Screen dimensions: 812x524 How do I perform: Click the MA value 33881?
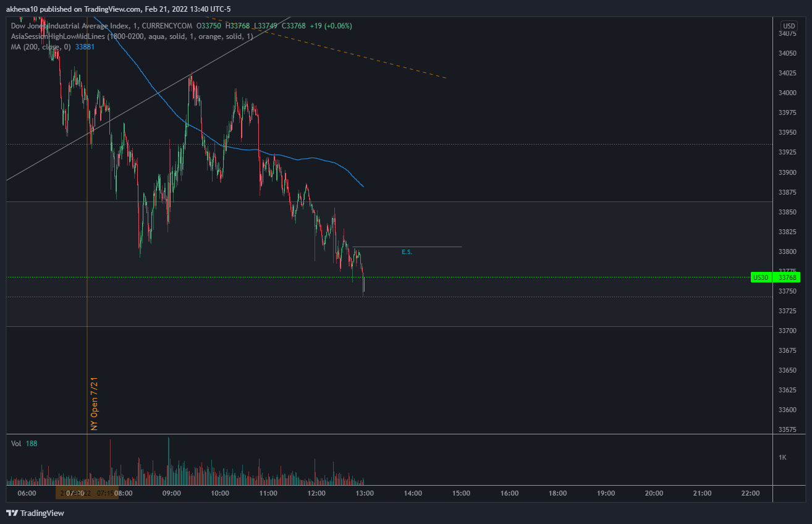[85, 47]
